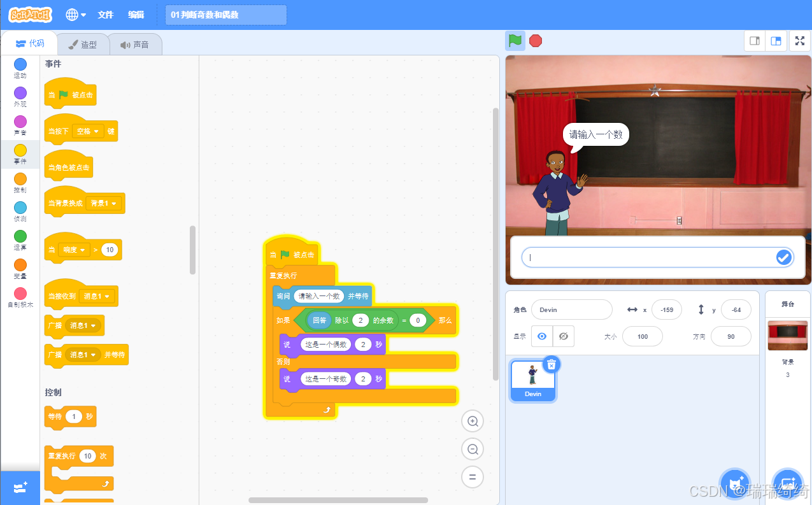Click the 回答 reporter in the script
The image size is (812, 505).
319,320
